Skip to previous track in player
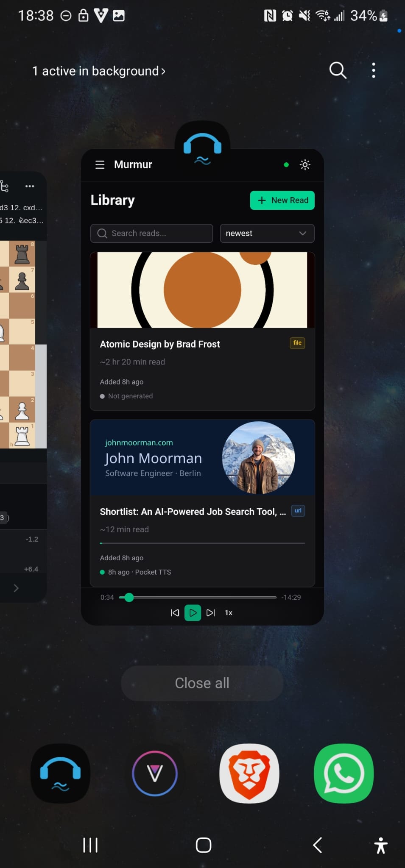The width and height of the screenshot is (405, 868). (175, 613)
